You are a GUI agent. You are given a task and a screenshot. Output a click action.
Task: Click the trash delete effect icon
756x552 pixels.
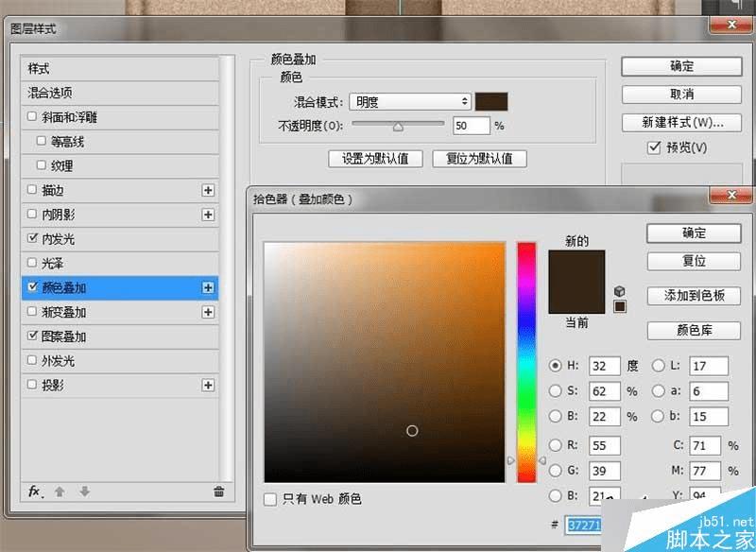coord(219,492)
